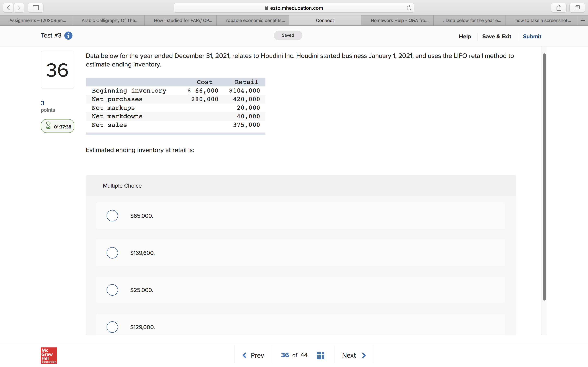This screenshot has width=588, height=367.
Task: Toggle the Safari sidebar icon
Action: tap(36, 8)
